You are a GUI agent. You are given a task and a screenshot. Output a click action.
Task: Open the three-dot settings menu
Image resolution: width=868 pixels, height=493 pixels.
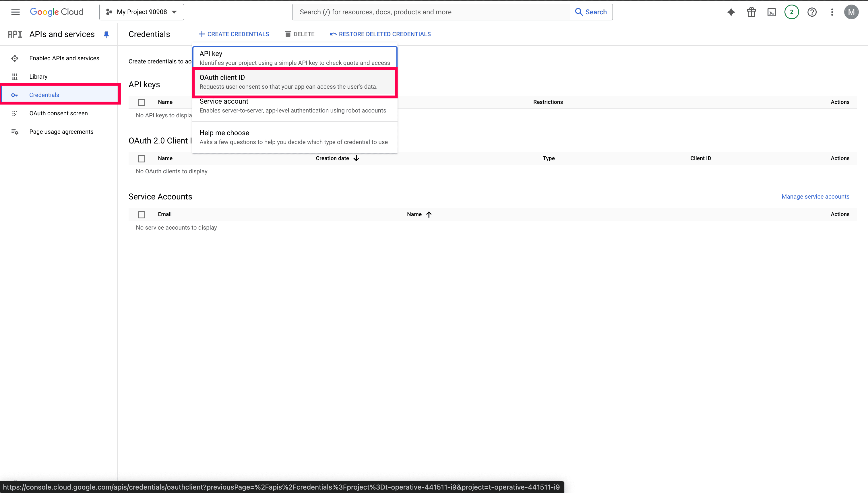tap(832, 12)
